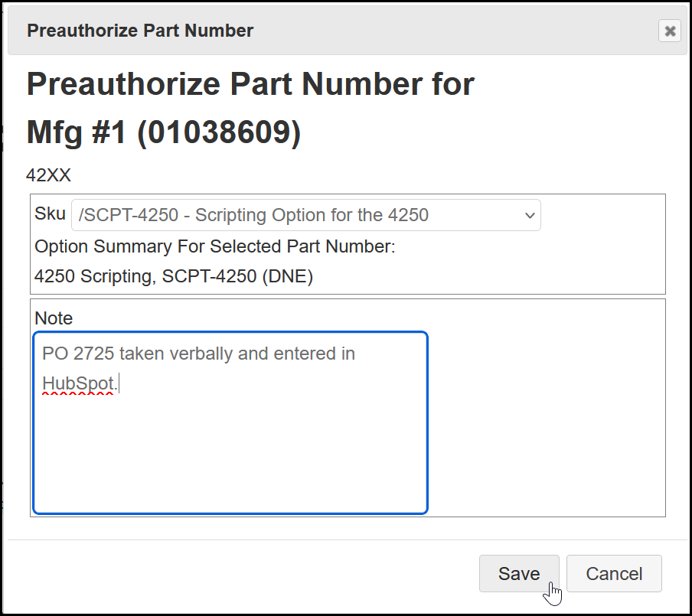Click the 42XX model text

point(48,175)
